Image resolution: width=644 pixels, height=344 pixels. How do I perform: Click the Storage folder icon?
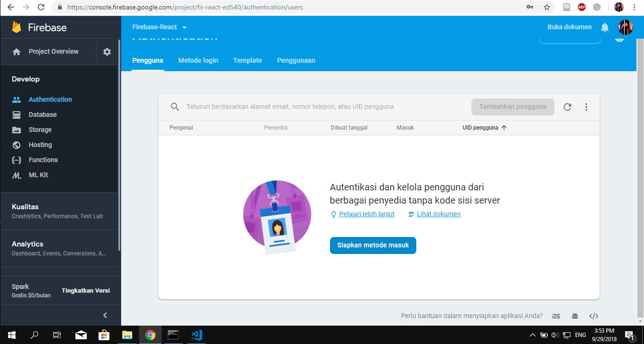(17, 130)
